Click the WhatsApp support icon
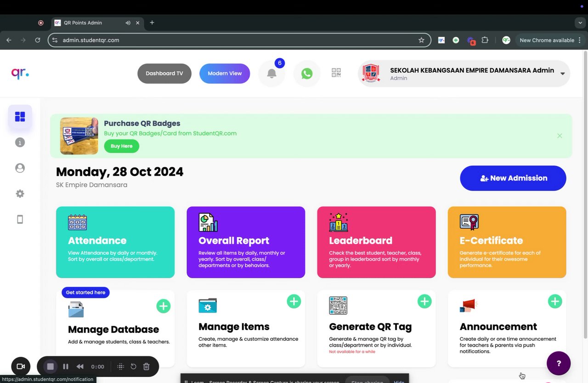The height and width of the screenshot is (383, 588). coord(307,74)
